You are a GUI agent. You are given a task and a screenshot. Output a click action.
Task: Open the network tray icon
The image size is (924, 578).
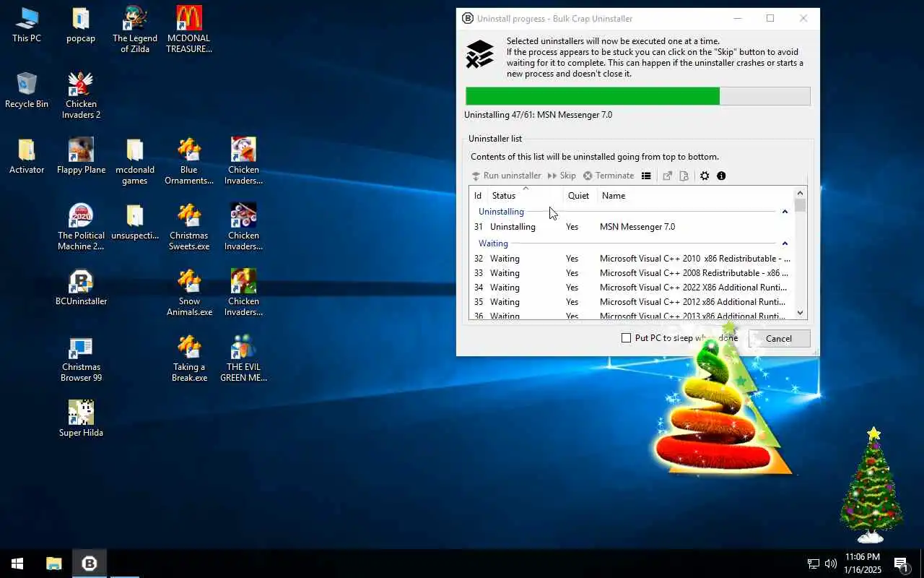pos(814,564)
